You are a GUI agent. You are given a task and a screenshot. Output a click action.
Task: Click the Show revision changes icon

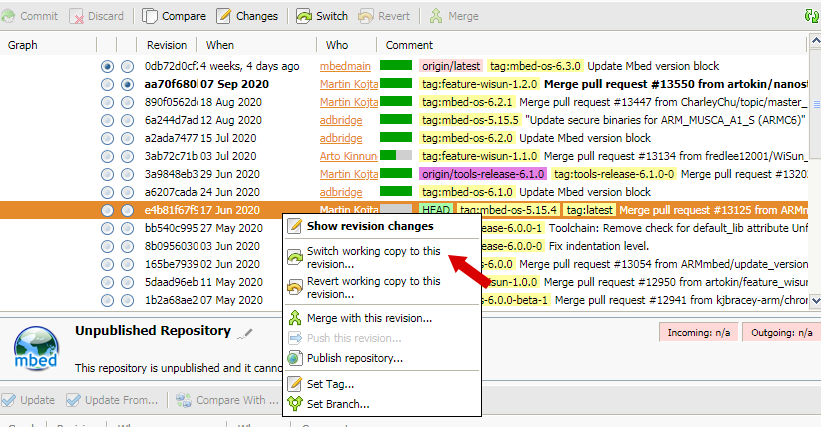pyautogui.click(x=295, y=226)
